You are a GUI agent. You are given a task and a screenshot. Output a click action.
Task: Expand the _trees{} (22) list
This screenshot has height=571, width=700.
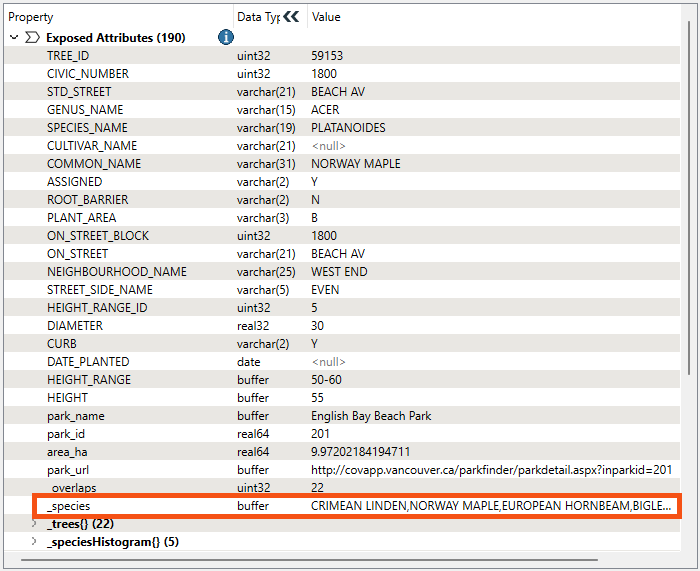33,524
